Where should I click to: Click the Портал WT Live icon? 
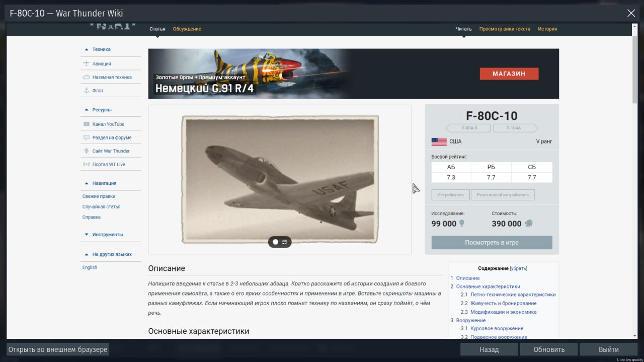coord(86,164)
